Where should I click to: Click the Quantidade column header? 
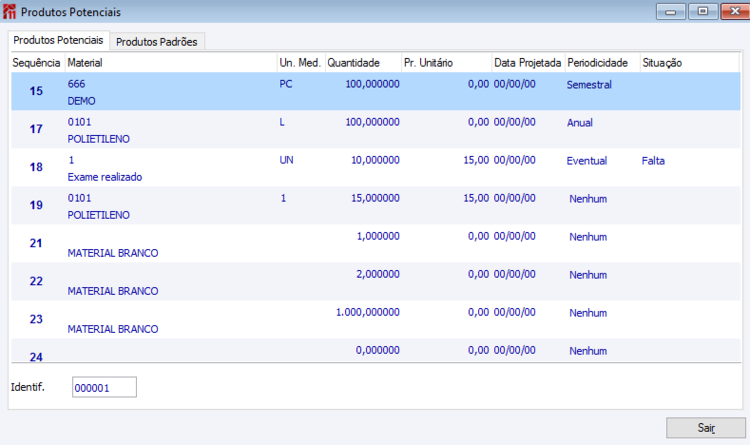coord(363,63)
